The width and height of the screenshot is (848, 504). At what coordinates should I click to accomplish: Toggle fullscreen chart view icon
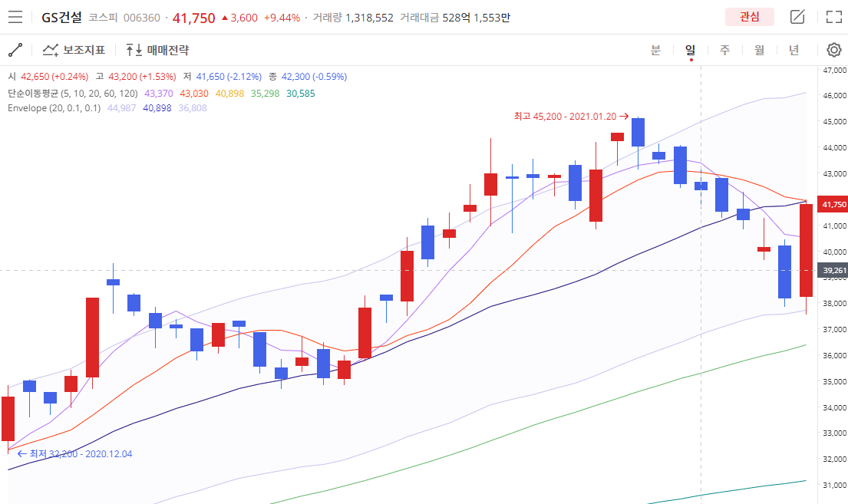pos(834,17)
